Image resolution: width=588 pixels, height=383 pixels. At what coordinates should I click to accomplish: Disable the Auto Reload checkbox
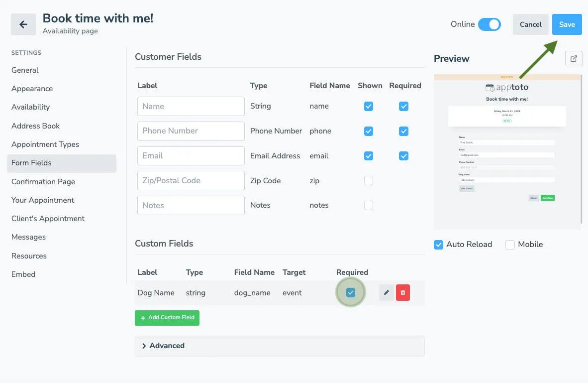(x=438, y=244)
